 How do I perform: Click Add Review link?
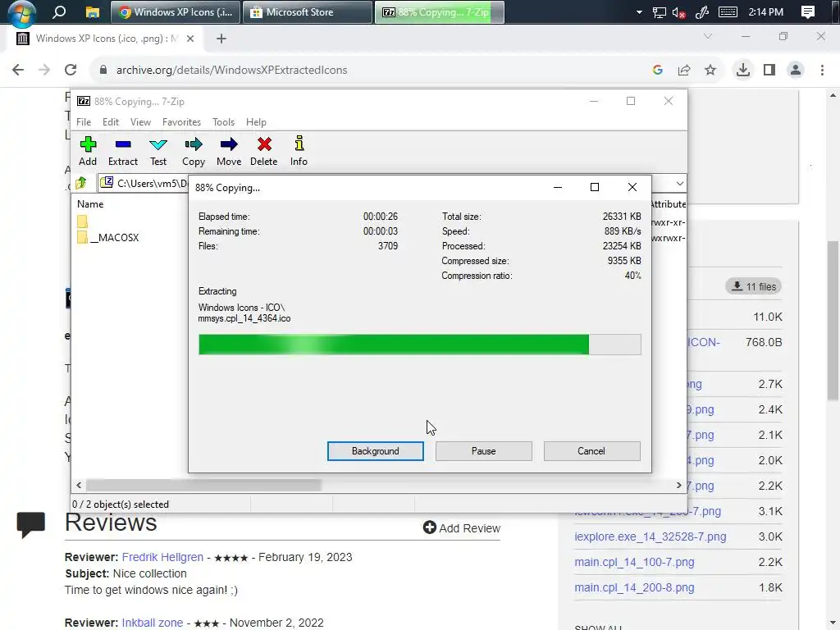(462, 528)
